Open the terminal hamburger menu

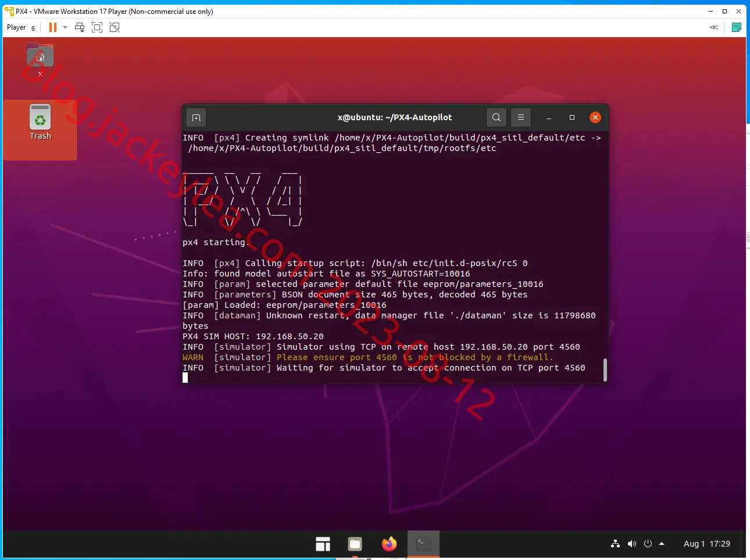coord(521,117)
